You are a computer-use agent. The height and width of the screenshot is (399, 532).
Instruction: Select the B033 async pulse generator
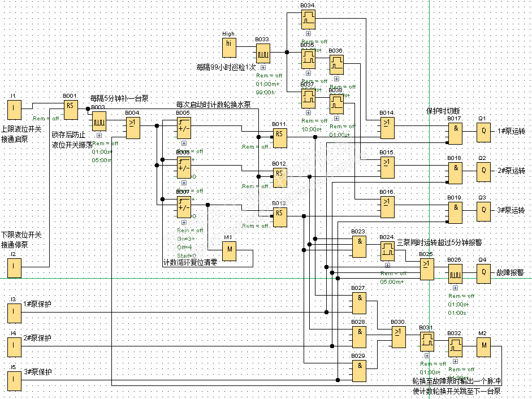pyautogui.click(x=263, y=53)
